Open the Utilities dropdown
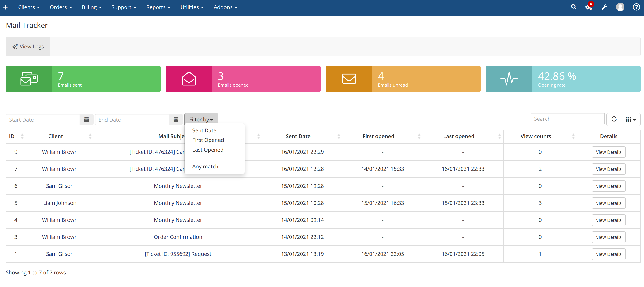Viewport: 644px width, 287px height. click(x=192, y=7)
